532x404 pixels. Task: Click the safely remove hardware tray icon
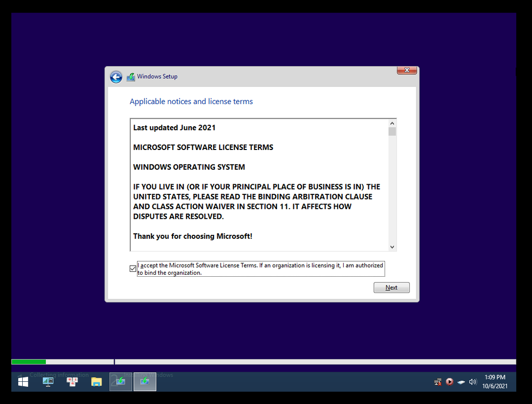coord(461,382)
